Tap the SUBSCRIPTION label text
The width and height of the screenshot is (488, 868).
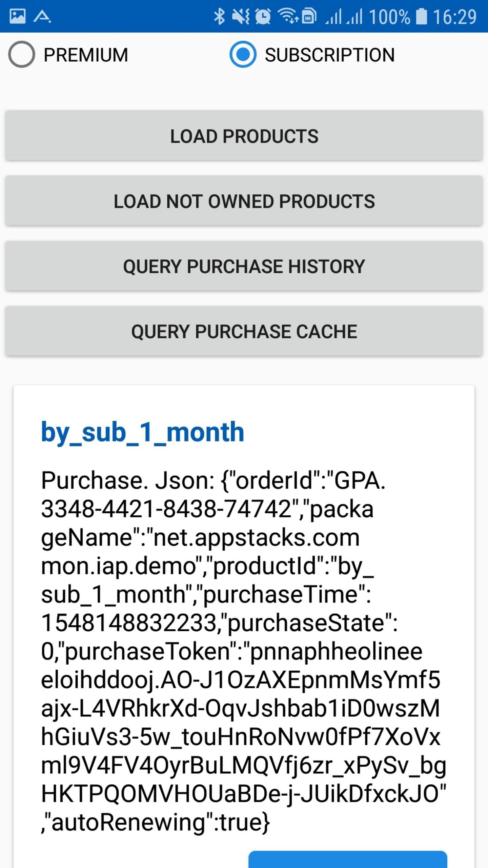[x=330, y=55]
